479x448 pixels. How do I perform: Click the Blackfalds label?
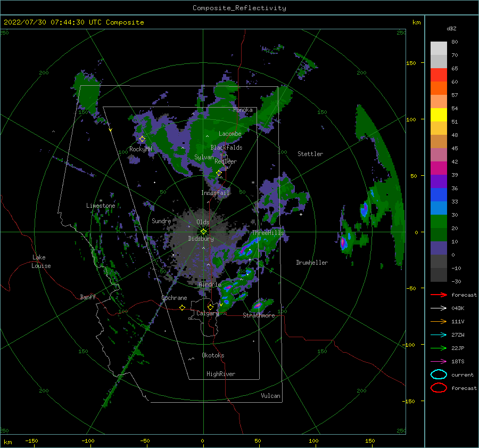(x=226, y=148)
